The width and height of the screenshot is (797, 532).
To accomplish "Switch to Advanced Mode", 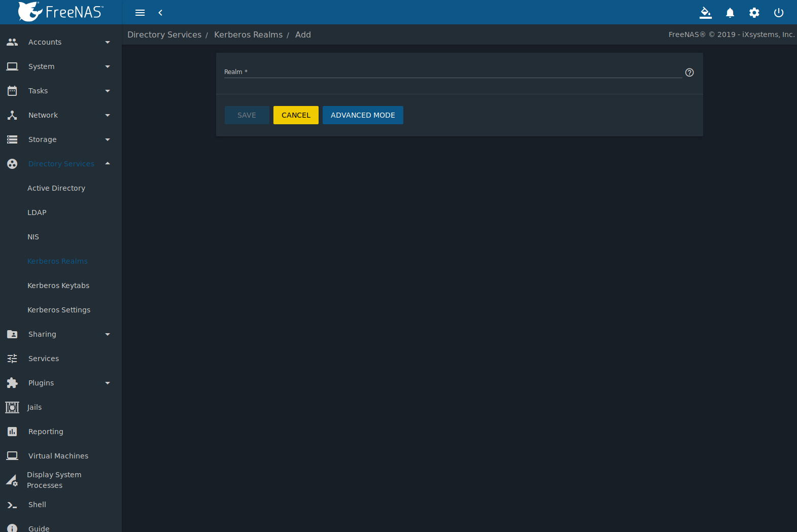I will click(x=363, y=115).
